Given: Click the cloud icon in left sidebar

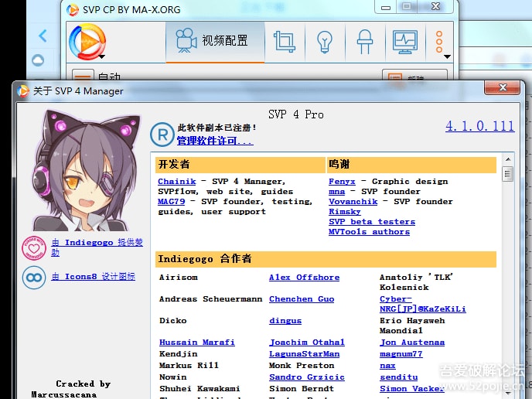Looking at the screenshot, I should click(38, 60).
